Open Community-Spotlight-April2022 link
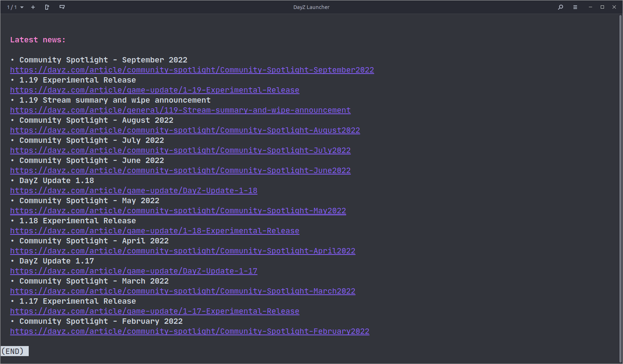Viewport: 623px width, 364px height. [x=183, y=251]
